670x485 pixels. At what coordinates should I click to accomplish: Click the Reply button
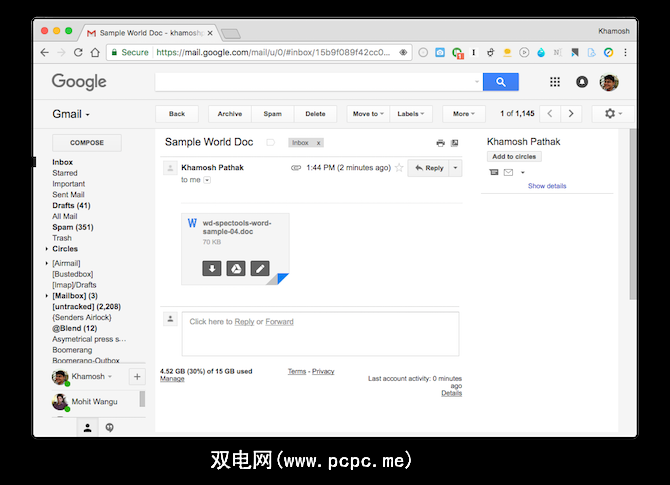pyautogui.click(x=429, y=168)
